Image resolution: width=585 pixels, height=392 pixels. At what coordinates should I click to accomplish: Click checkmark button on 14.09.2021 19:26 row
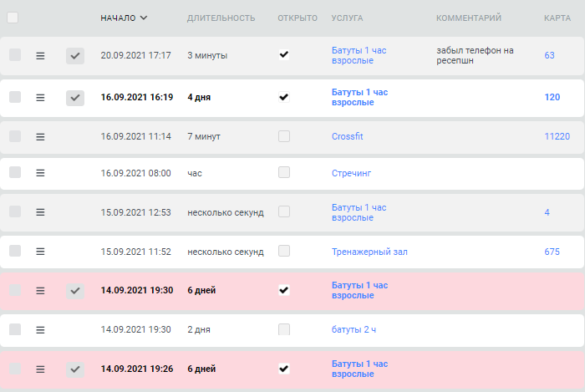click(x=75, y=369)
